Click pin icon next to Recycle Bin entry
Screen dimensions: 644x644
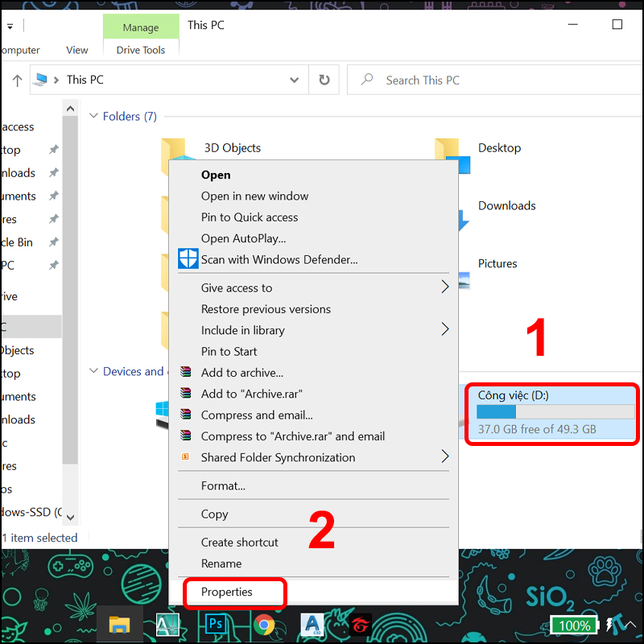point(54,242)
